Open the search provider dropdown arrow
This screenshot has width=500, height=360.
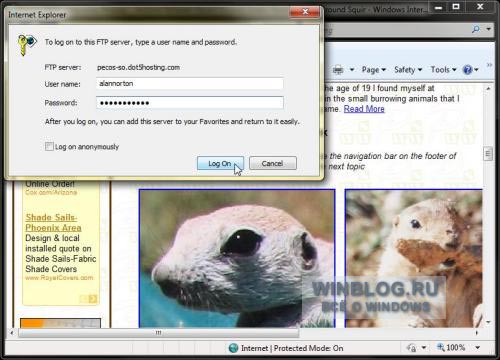488,29
